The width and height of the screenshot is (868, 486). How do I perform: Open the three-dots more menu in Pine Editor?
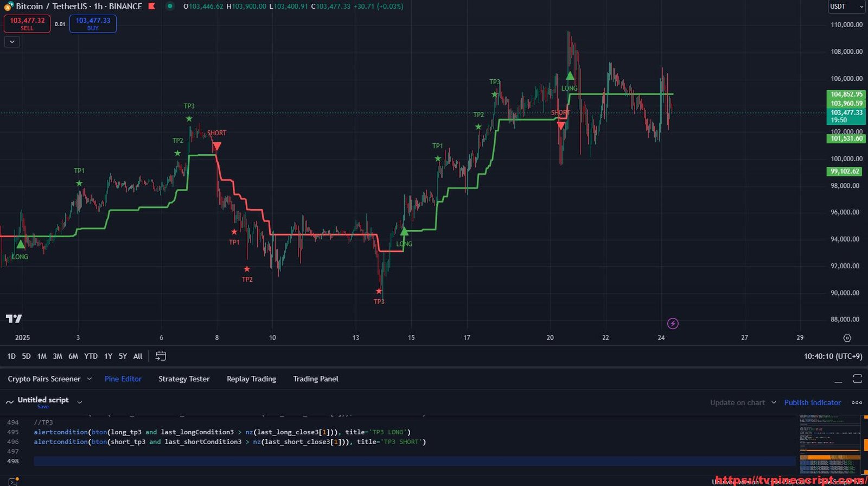pyautogui.click(x=857, y=402)
